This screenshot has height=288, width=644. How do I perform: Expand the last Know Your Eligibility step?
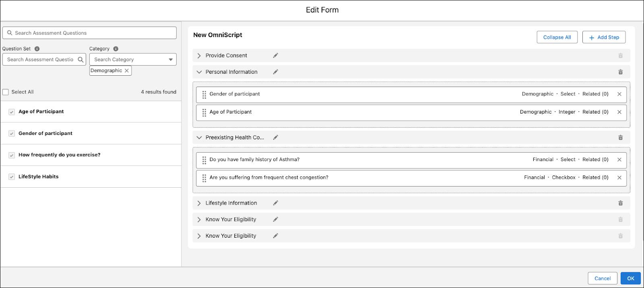(199, 236)
